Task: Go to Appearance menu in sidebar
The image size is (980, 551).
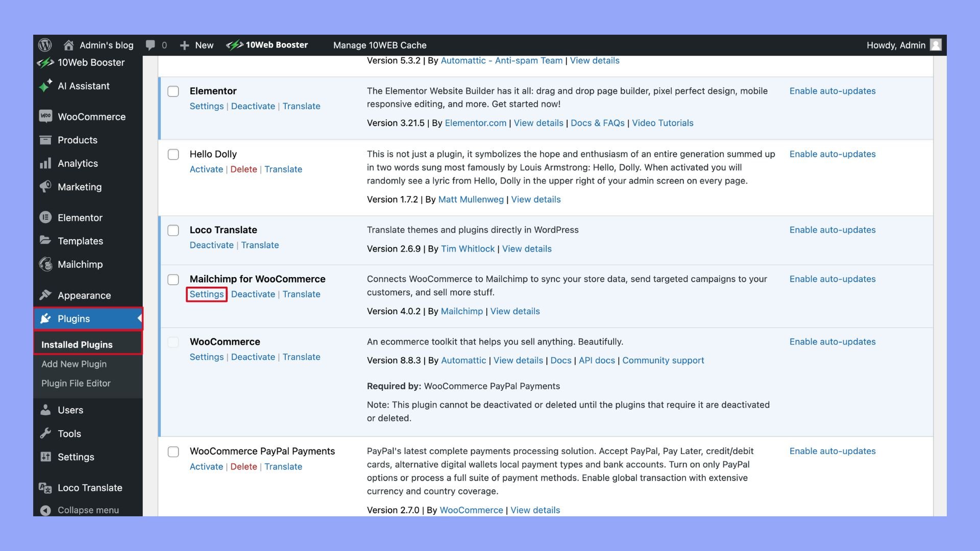Action: (x=84, y=295)
